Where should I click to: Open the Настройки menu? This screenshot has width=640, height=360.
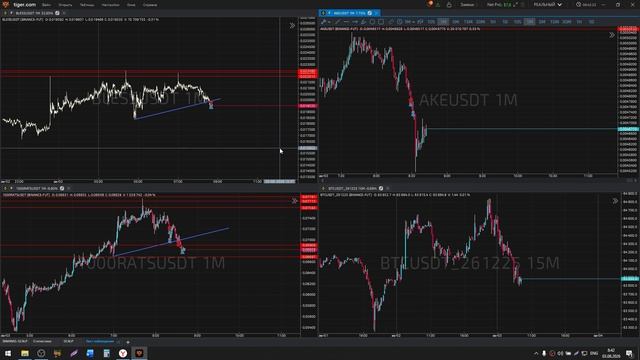coord(111,5)
